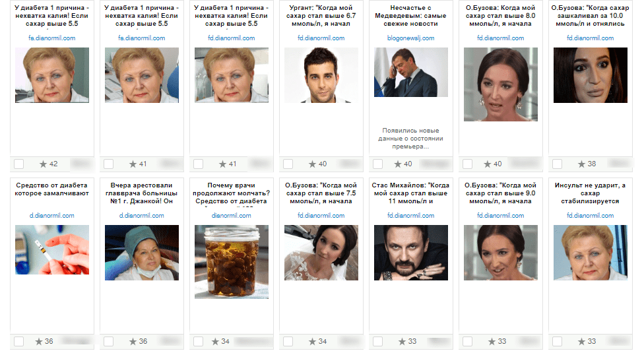Open blogonewslj.com link

pos(410,38)
